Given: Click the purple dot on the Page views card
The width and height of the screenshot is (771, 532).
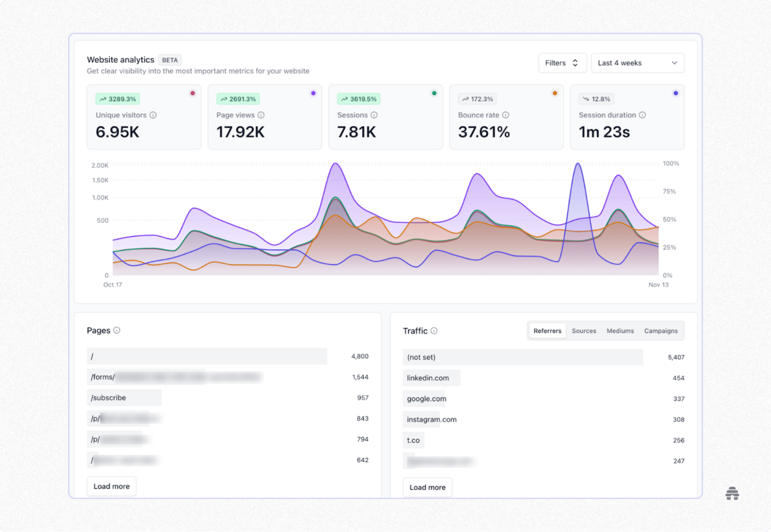Looking at the screenshot, I should [313, 93].
